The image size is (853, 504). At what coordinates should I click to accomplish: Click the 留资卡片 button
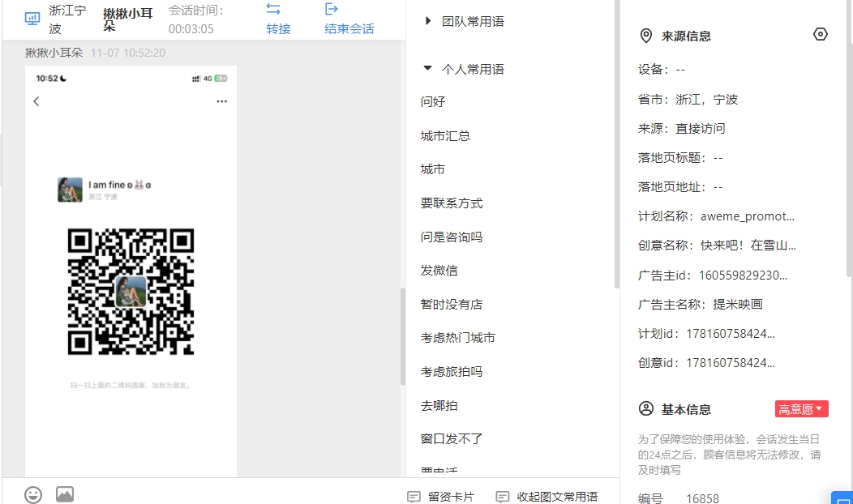[440, 497]
